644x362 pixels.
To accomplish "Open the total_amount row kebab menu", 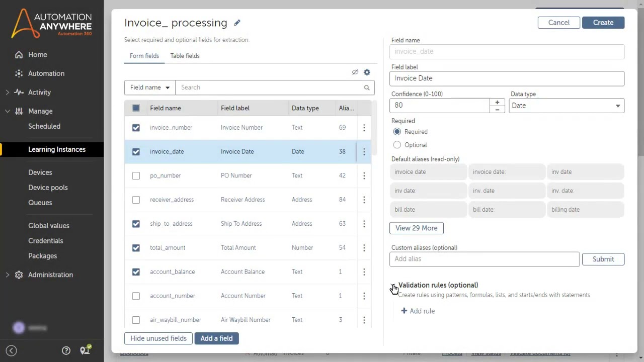I will (364, 248).
